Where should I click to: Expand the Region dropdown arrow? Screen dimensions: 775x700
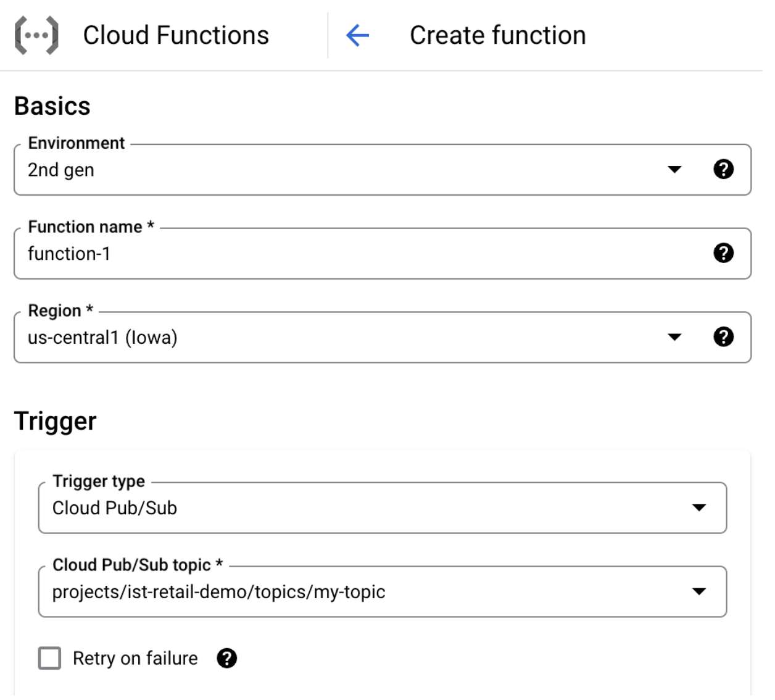point(674,337)
